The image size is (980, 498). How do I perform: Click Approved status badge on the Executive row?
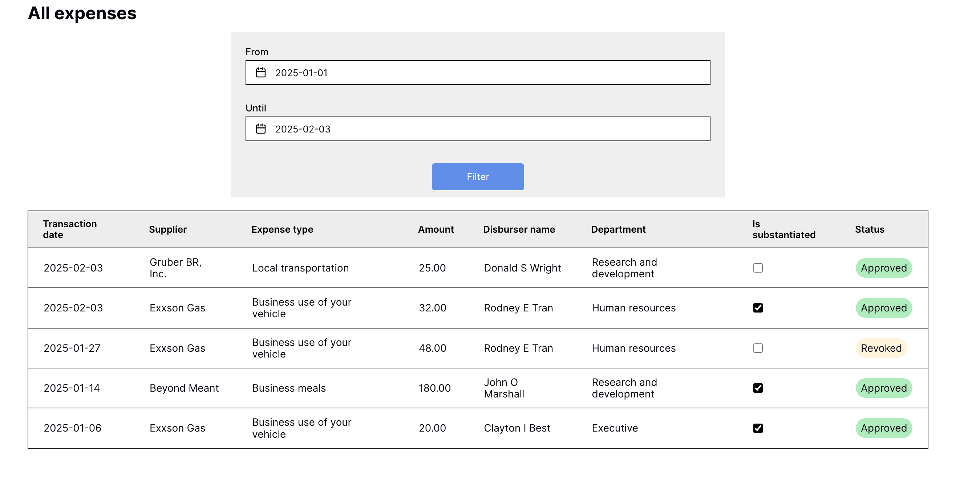(x=884, y=428)
